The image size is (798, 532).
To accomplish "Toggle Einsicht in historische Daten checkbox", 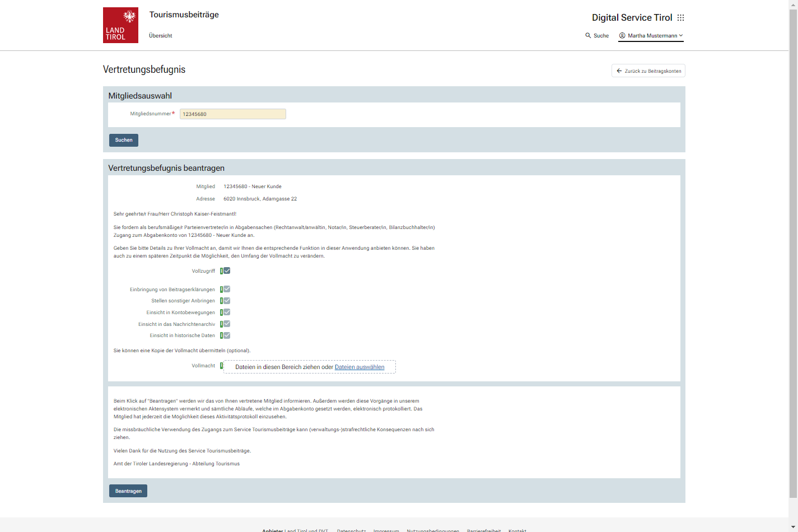I will [227, 335].
